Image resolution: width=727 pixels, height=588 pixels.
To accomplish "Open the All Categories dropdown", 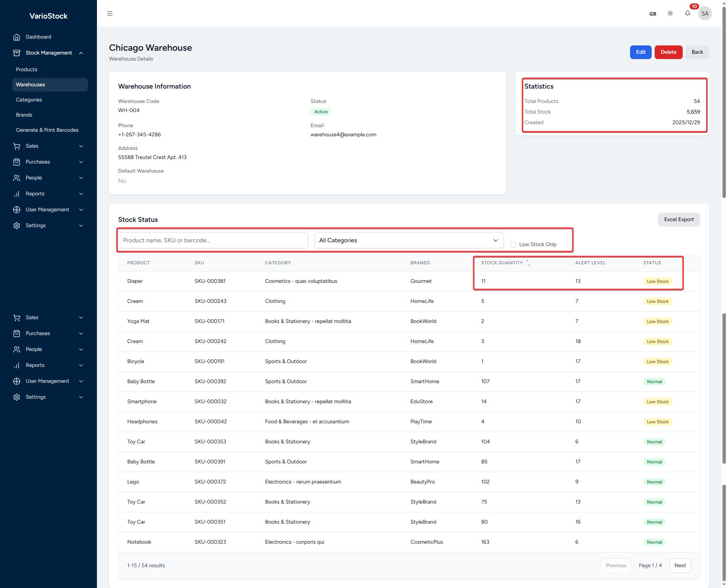I will [409, 240].
